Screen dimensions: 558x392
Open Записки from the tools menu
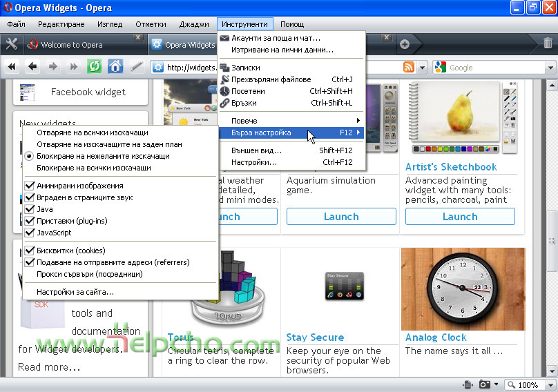tap(291, 68)
